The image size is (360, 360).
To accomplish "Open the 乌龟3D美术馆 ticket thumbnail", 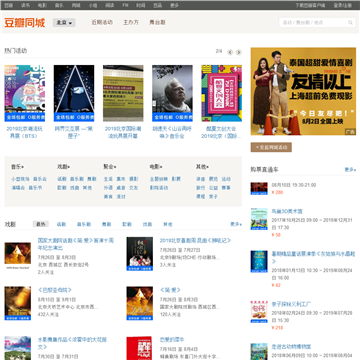I will click(259, 219).
